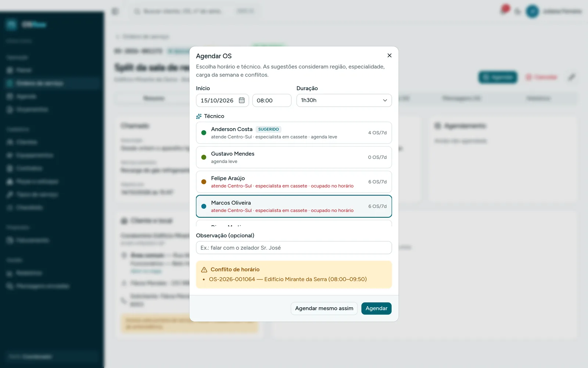The width and height of the screenshot is (588, 368).
Task: Click the Observação (opcional) label
Action: (225, 236)
